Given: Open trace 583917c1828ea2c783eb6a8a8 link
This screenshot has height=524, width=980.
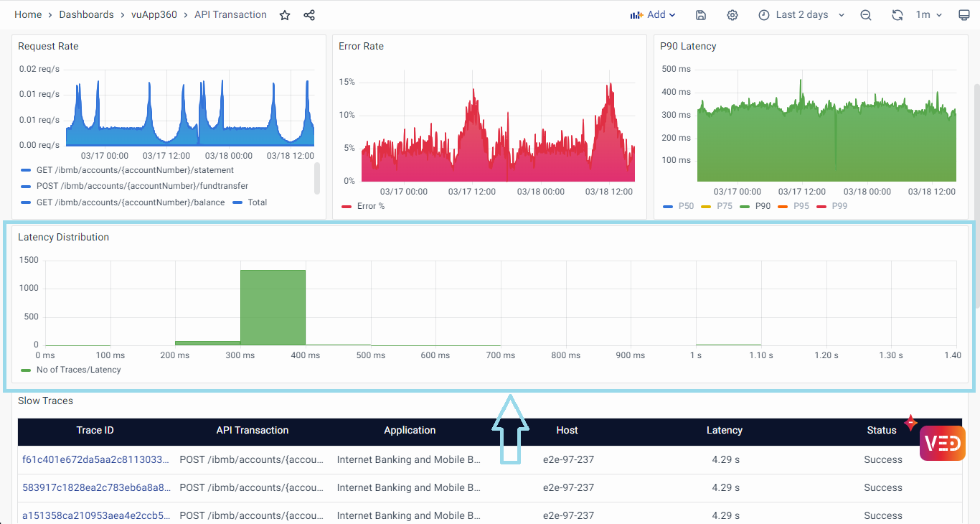Looking at the screenshot, I should click(x=95, y=487).
